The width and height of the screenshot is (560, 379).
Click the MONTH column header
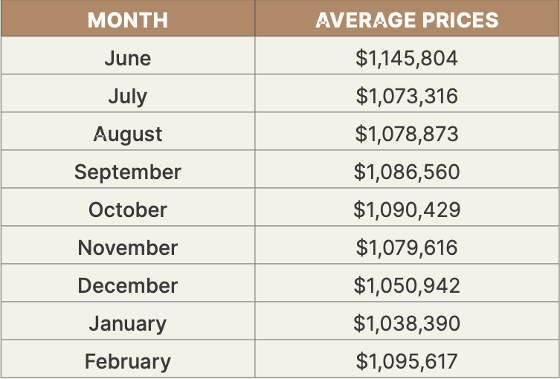point(128,20)
